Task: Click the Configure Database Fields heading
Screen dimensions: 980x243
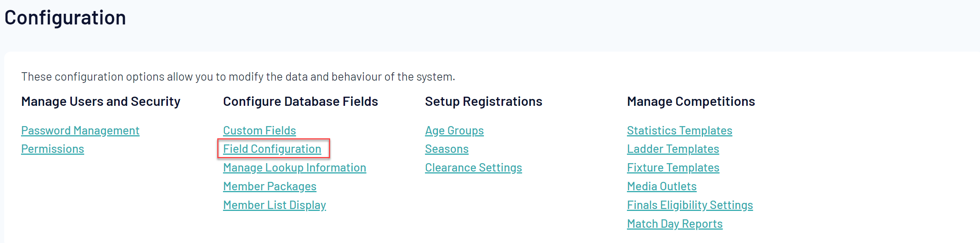Action: pyautogui.click(x=300, y=102)
